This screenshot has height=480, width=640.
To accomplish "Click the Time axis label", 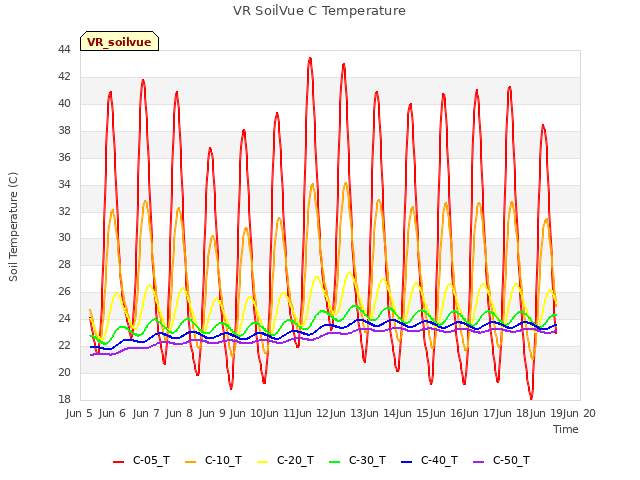I will pos(566,429).
